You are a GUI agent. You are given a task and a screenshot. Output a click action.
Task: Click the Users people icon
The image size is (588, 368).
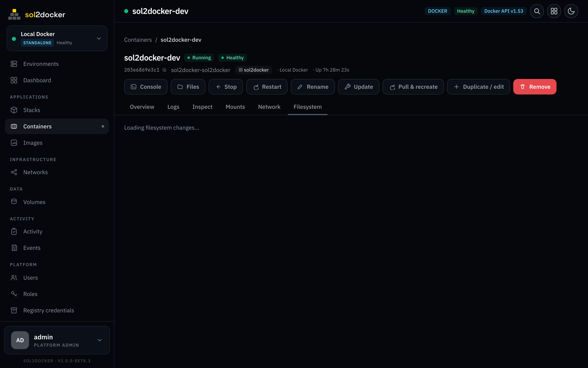(x=14, y=278)
